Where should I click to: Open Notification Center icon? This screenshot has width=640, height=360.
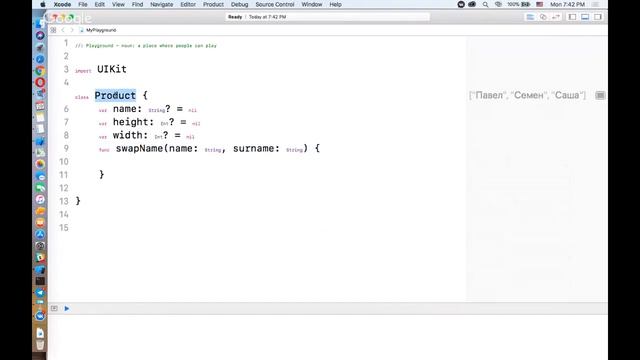pos(596,4)
